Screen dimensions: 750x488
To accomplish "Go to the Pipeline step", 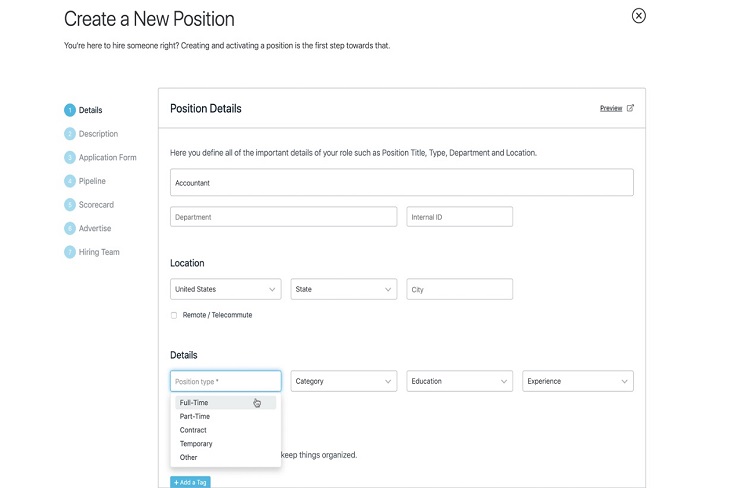I will (x=92, y=181).
